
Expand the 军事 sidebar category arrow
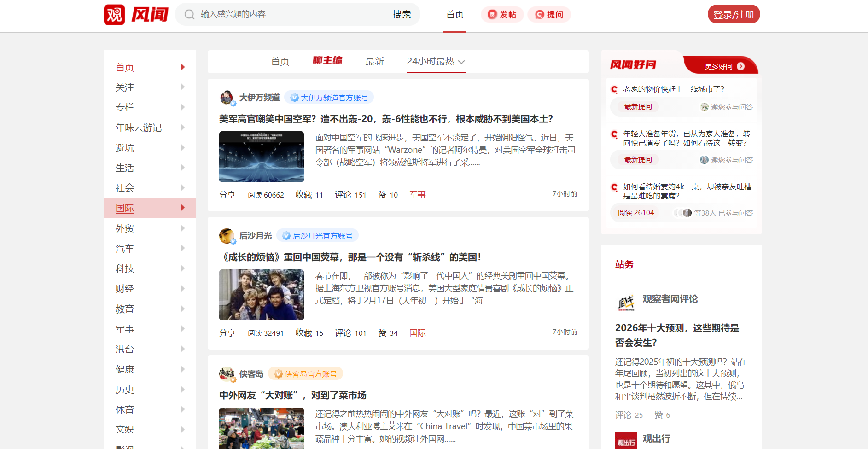point(182,329)
